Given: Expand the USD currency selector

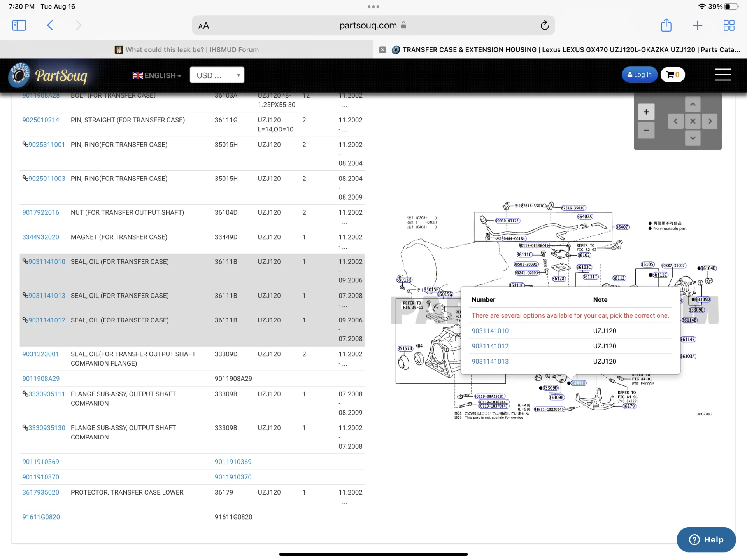Looking at the screenshot, I should 217,75.
